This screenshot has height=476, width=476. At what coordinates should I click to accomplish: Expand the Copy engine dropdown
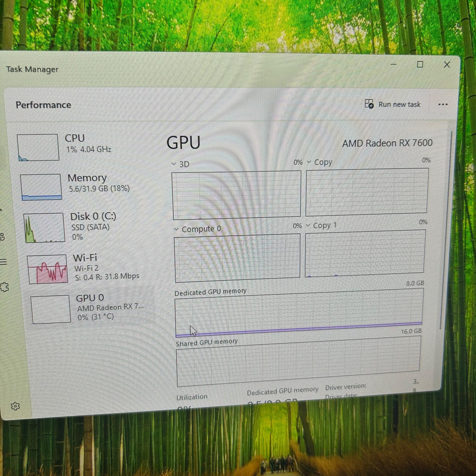(309, 162)
